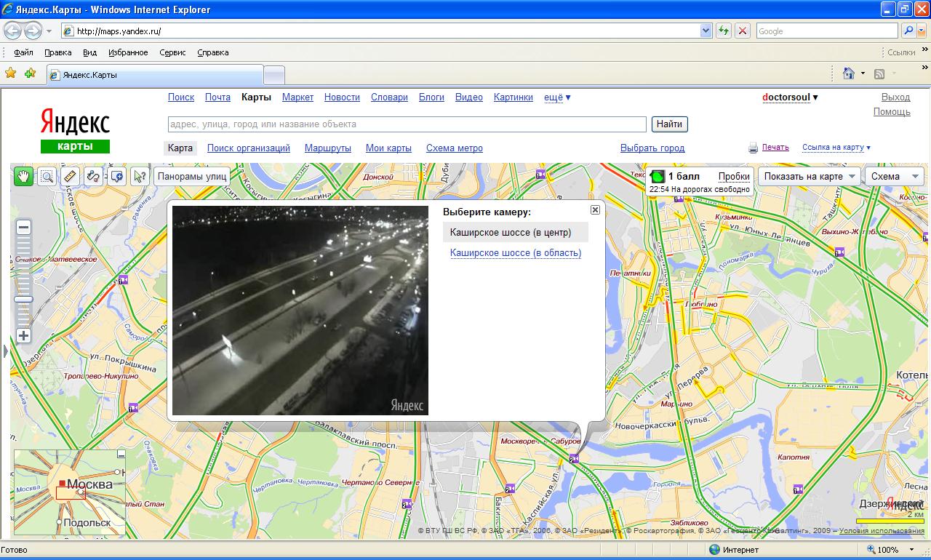Select the what's-here query cursor tool

click(x=140, y=176)
